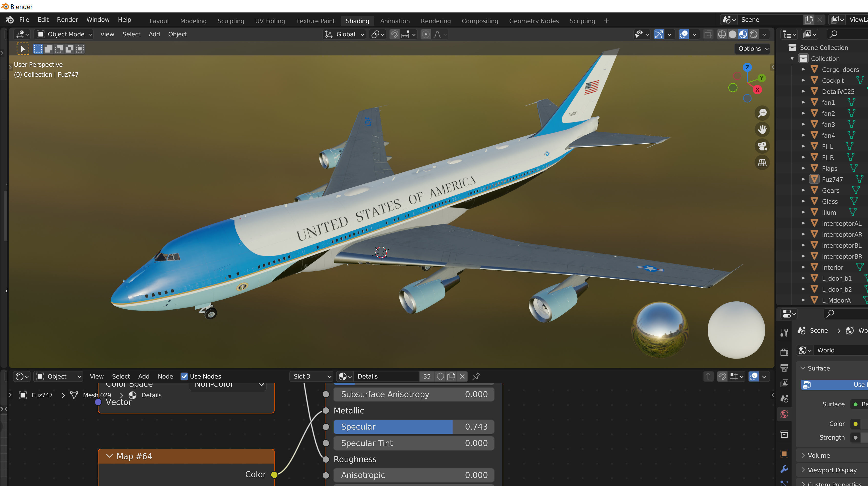
Task: Toggle camera view icon in viewport
Action: (762, 146)
